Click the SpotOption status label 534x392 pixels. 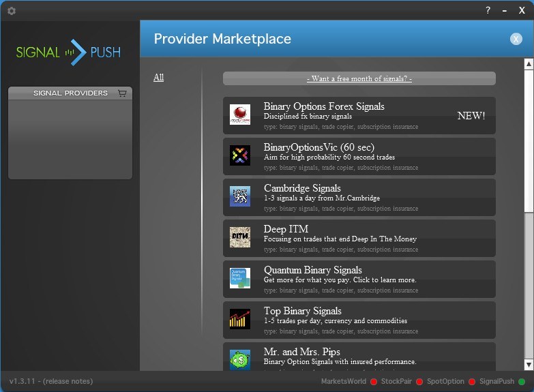445,382
